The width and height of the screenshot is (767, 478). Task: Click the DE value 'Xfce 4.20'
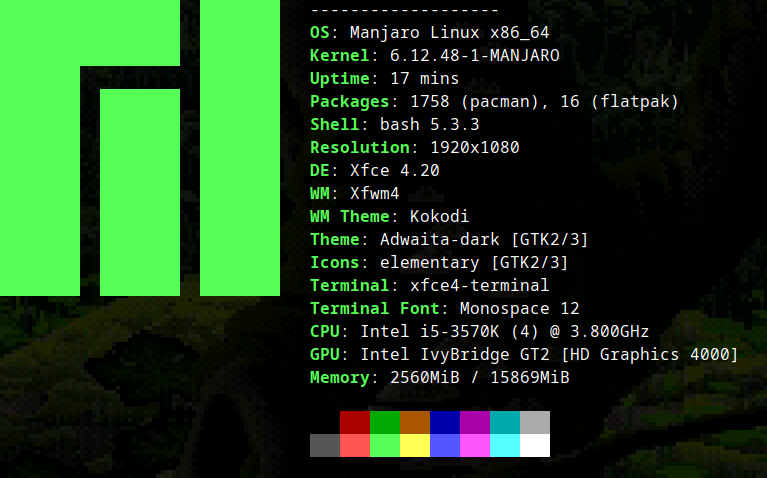[395, 171]
